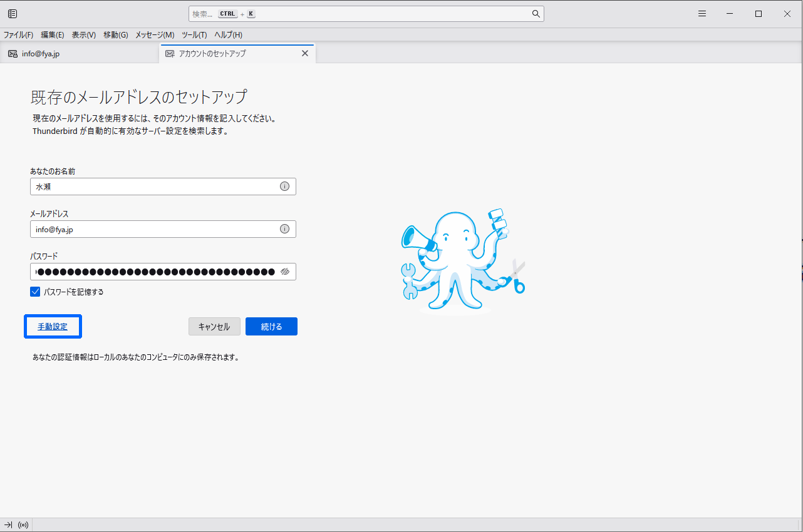Switch to the info@fya.jp tab
Screen dimensions: 803x532
coord(80,54)
